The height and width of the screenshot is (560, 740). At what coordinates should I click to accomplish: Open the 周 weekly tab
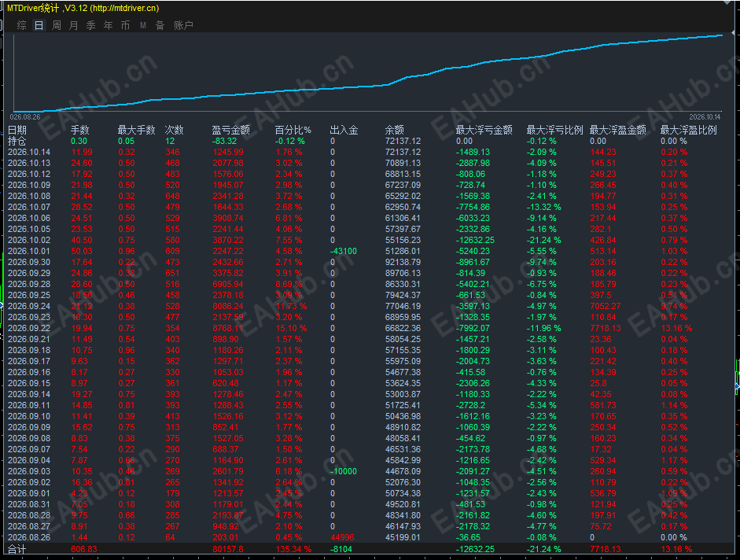56,25
